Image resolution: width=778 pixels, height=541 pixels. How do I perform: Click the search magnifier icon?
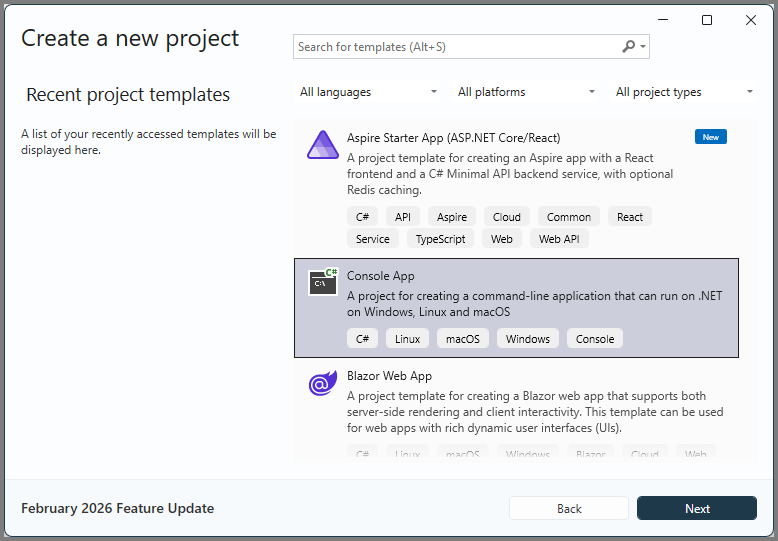629,47
